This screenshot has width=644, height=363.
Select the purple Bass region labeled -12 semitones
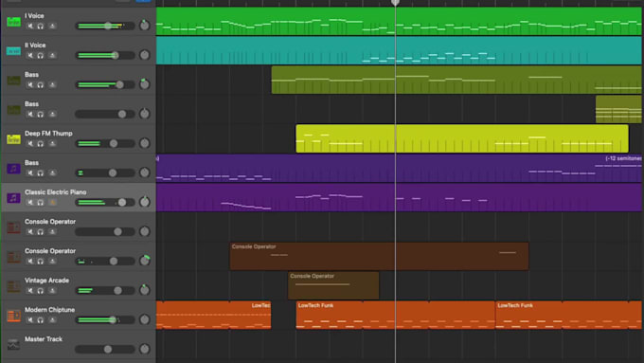point(399,168)
